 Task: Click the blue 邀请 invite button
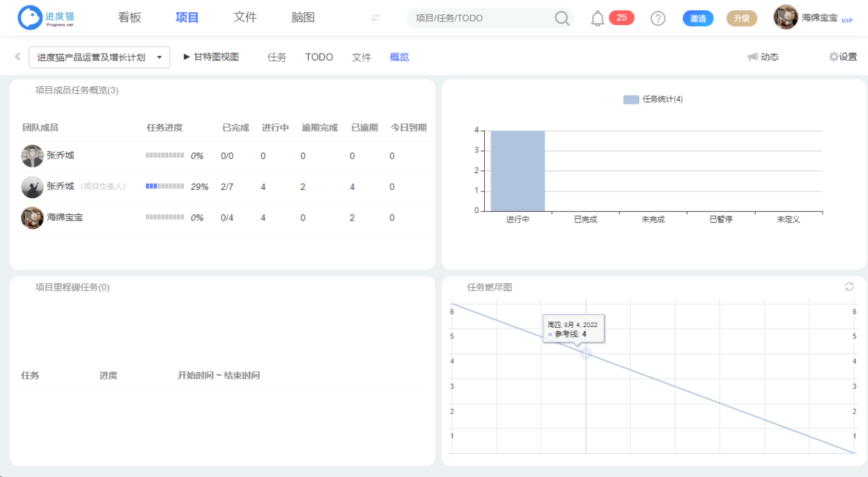coord(698,18)
